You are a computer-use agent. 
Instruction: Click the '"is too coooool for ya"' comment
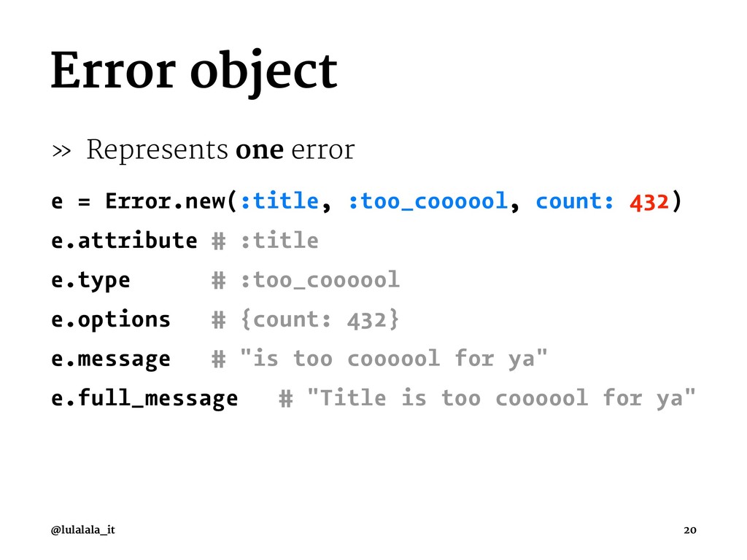[394, 358]
